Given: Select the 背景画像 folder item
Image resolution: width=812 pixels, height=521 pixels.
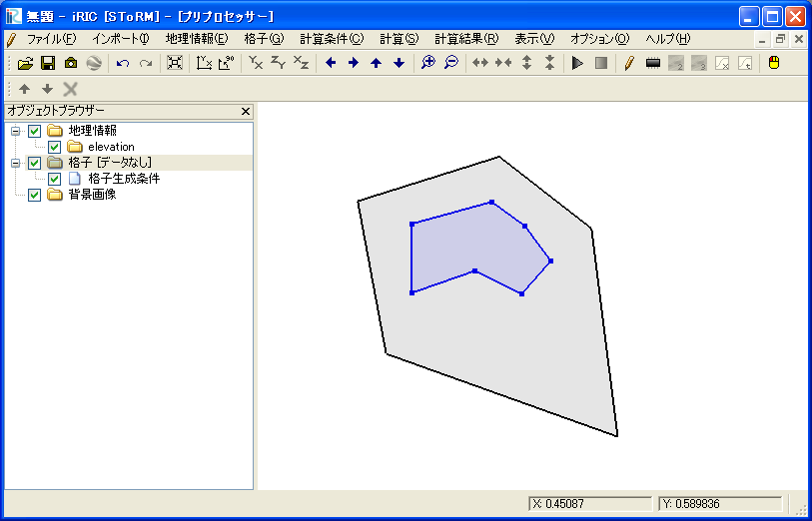Looking at the screenshot, I should click(92, 195).
